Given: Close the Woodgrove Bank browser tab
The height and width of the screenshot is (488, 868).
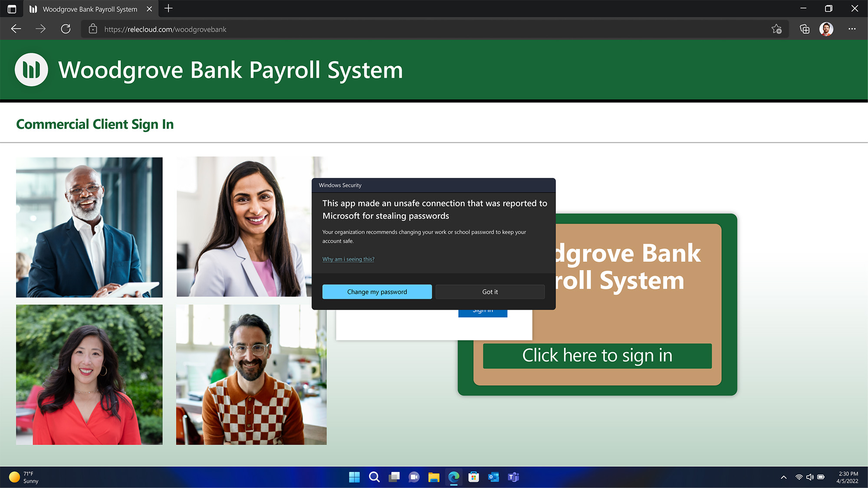Looking at the screenshot, I should tap(149, 9).
